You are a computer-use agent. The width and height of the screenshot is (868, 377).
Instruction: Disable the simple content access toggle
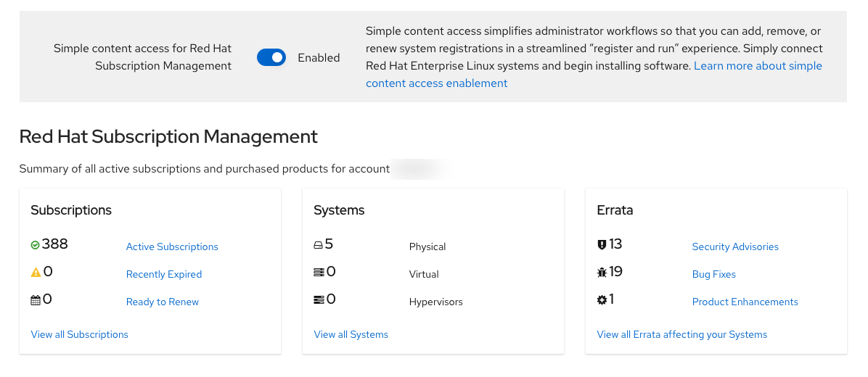(x=271, y=57)
